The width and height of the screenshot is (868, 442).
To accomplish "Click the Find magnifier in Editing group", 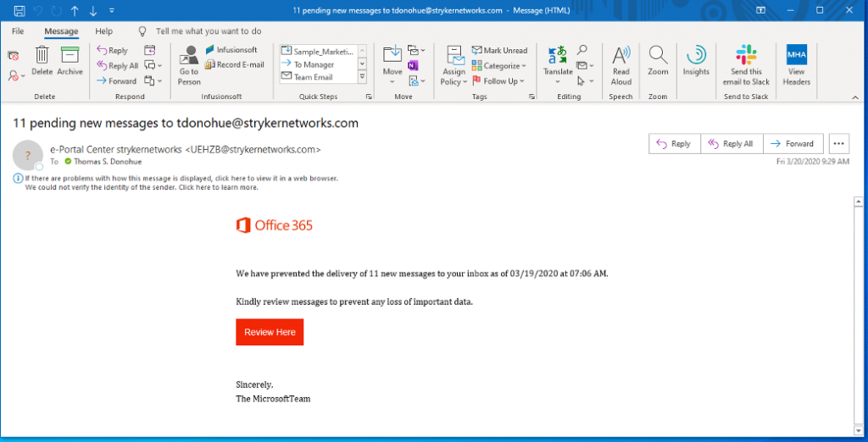I will pyautogui.click(x=581, y=50).
